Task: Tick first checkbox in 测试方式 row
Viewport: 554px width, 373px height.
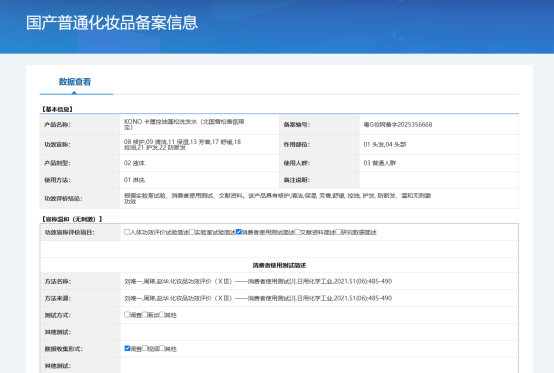Action: [127, 314]
